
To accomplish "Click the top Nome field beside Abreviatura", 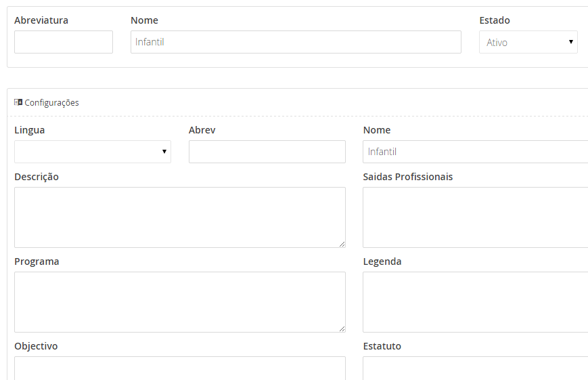I will tap(296, 42).
